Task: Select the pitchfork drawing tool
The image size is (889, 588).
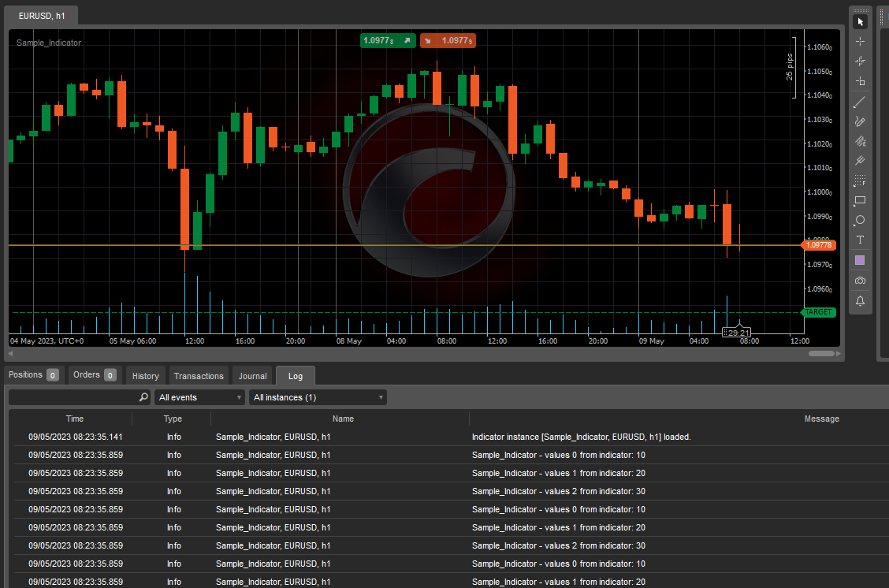Action: click(860, 161)
